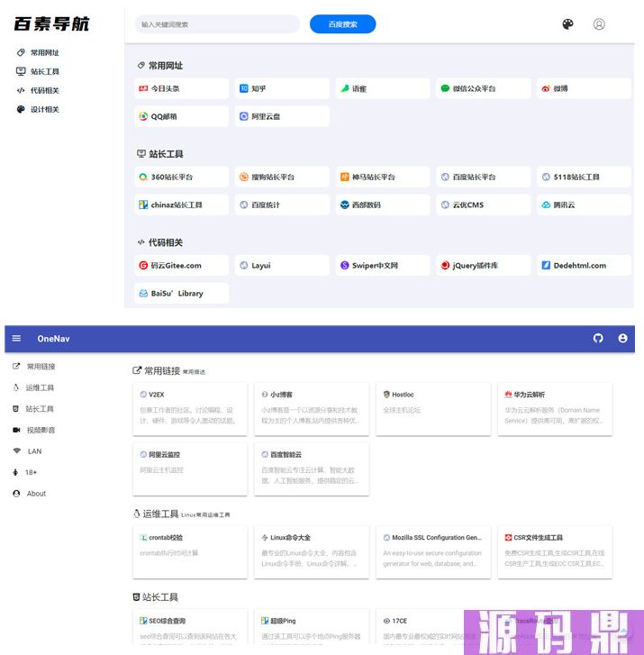644x655 pixels.
Task: Click the chinaz站长工具 icon
Action: 143,205
